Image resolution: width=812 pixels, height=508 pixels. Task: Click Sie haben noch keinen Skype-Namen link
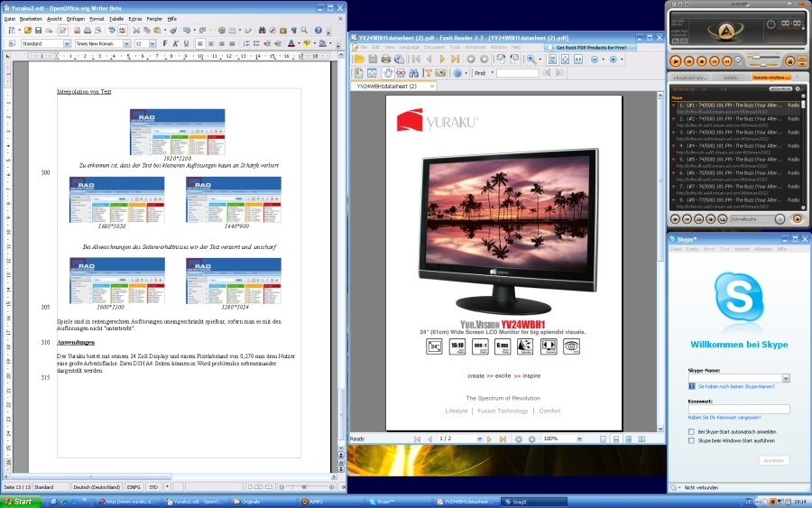(x=736, y=387)
